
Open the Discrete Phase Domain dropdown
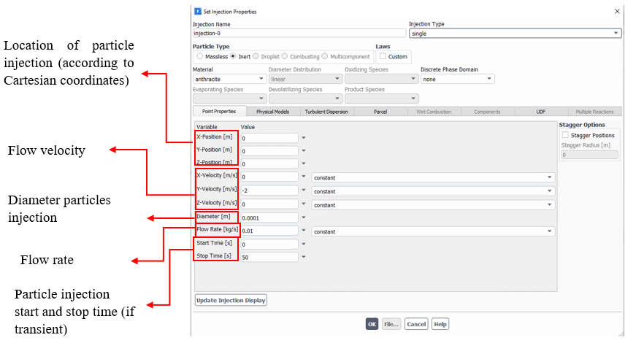[x=457, y=79]
